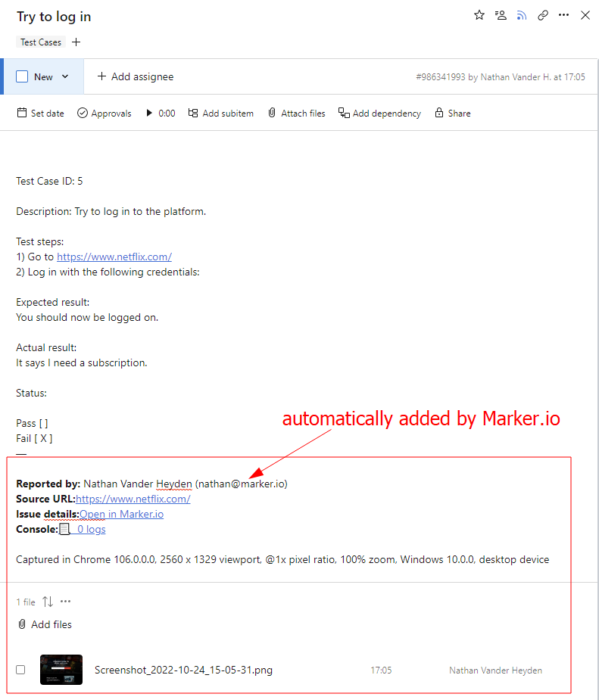Image resolution: width=599 pixels, height=700 pixels.
Task: Open the Source URL netflix link
Action: click(133, 499)
